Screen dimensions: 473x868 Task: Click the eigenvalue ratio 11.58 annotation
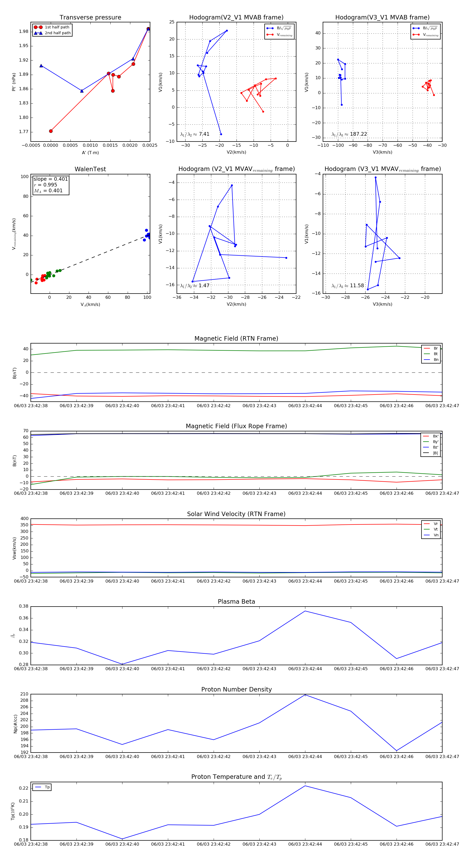pos(348,286)
